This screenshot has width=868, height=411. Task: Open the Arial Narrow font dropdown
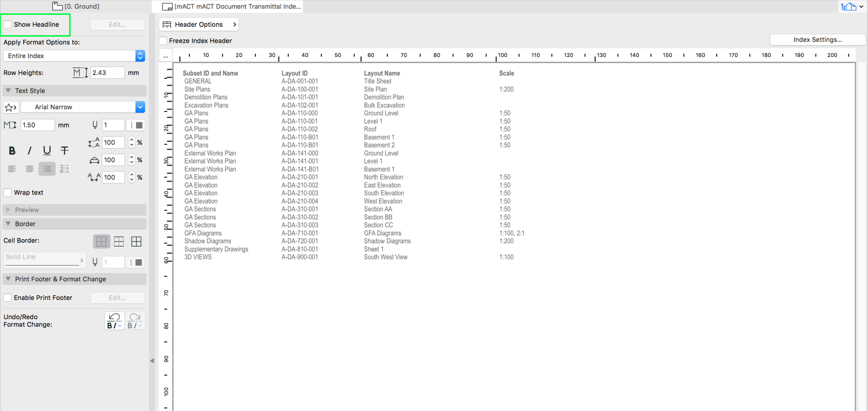[83, 107]
